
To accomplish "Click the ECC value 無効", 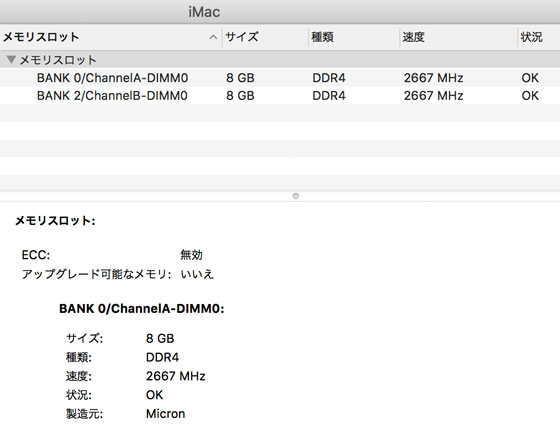I will coord(191,255).
